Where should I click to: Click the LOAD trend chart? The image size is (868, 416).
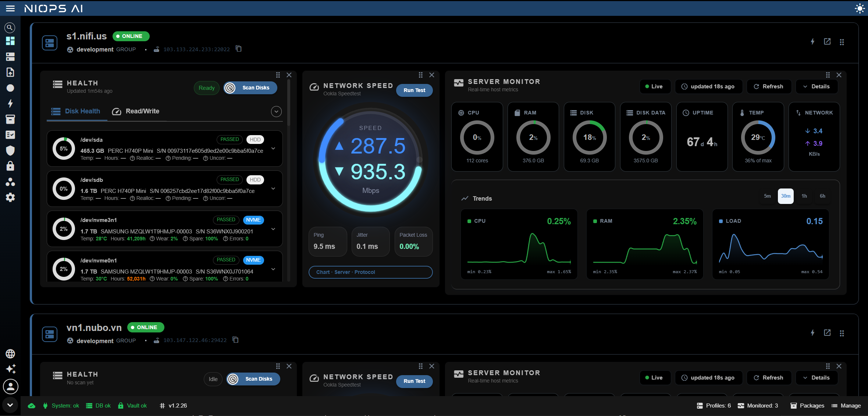tap(771, 244)
